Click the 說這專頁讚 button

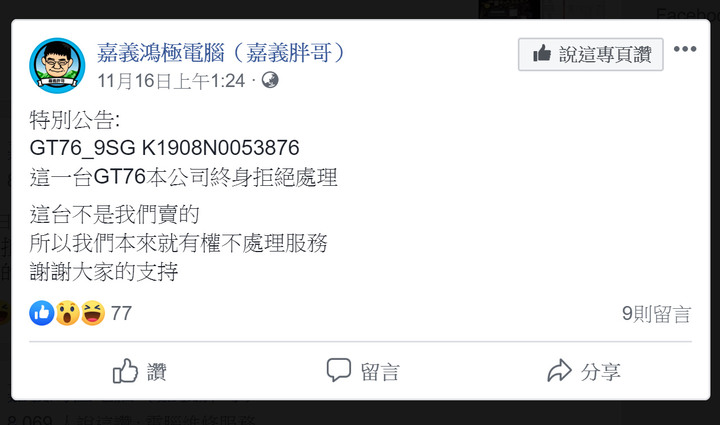click(x=591, y=55)
